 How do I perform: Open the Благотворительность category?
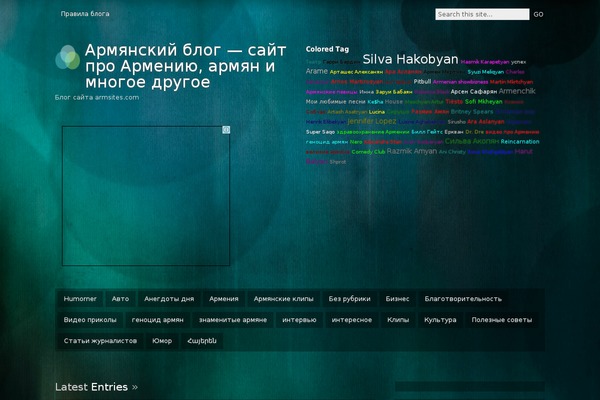(463, 299)
